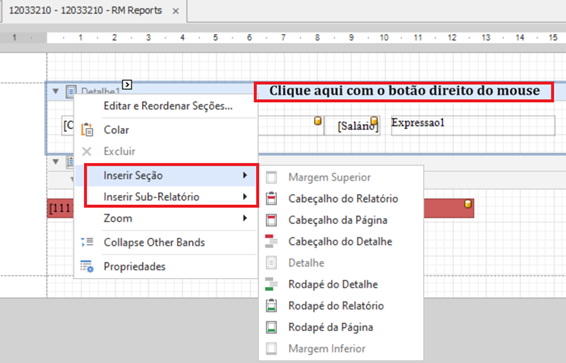Select the Expressao1 field

tap(473, 126)
